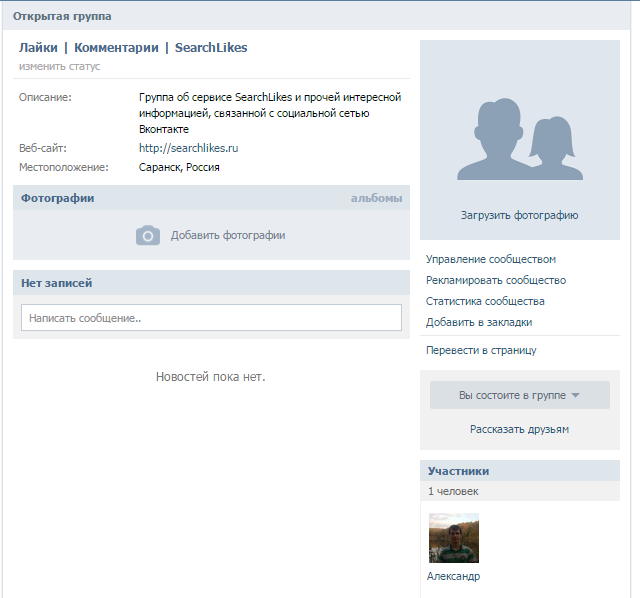Open 'Статистика сообщества' menu item
Image resolution: width=640 pixels, height=598 pixels.
(485, 301)
